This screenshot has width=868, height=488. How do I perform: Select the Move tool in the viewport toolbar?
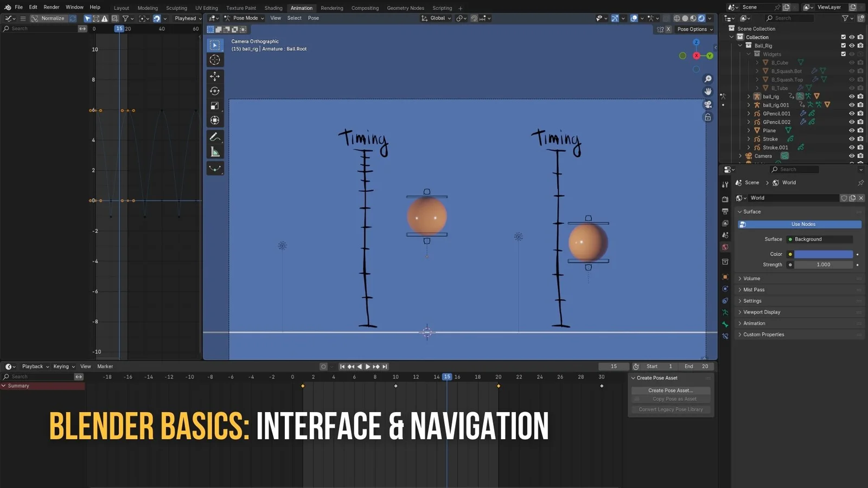pyautogui.click(x=215, y=76)
